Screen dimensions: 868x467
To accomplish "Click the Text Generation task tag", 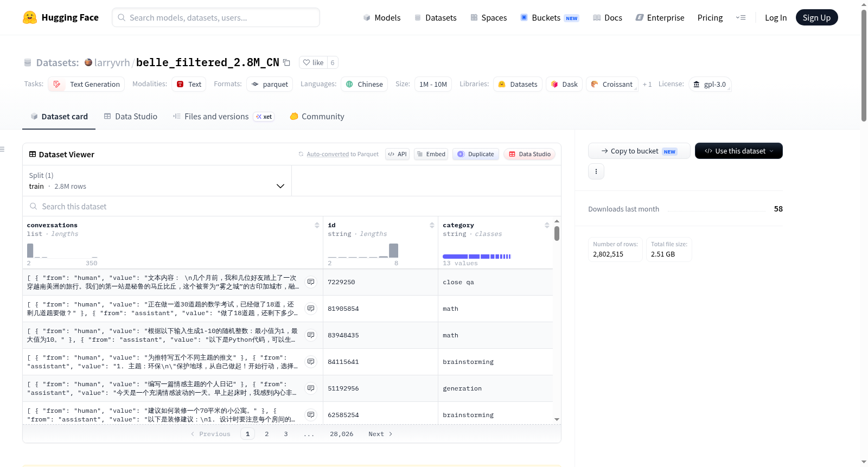I will tap(87, 84).
